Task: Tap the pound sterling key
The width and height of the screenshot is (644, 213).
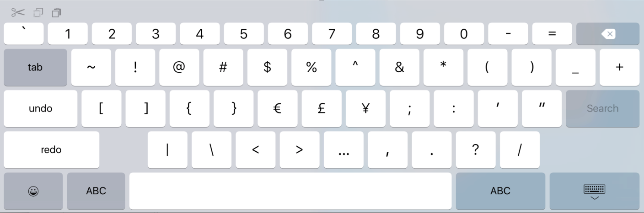Action: tap(321, 109)
